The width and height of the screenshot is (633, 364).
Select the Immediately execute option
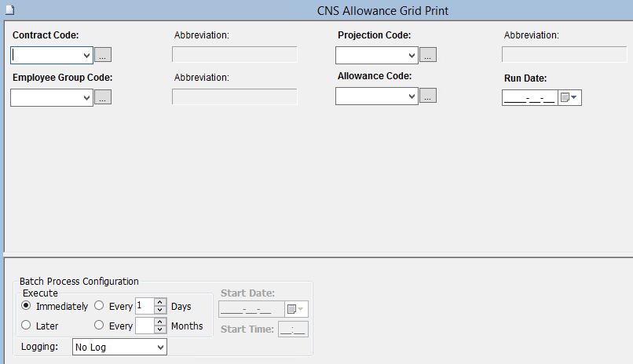tap(27, 306)
